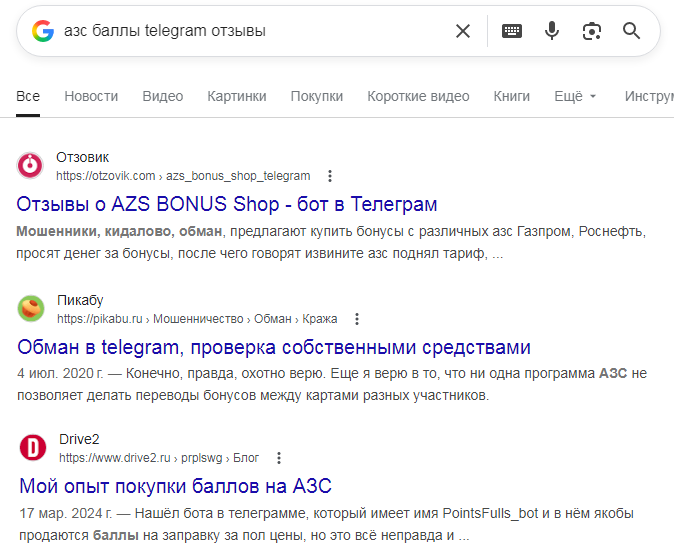Image resolution: width=674 pixels, height=560 pixels.
Task: Open more options for Пикабу result
Action: pos(357,319)
